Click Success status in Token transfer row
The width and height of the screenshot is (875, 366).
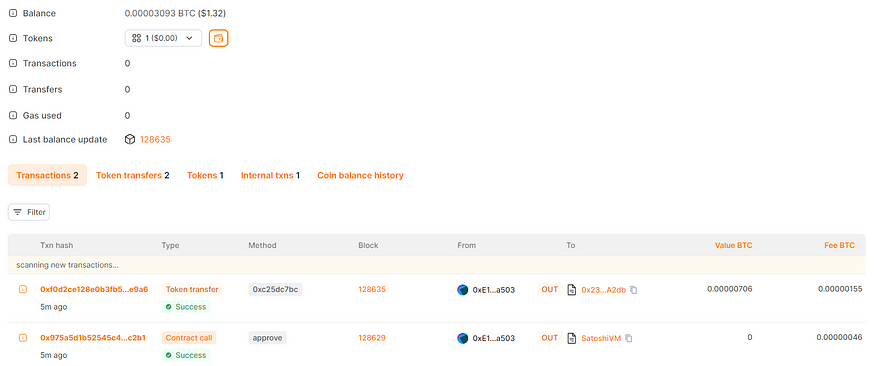[186, 306]
